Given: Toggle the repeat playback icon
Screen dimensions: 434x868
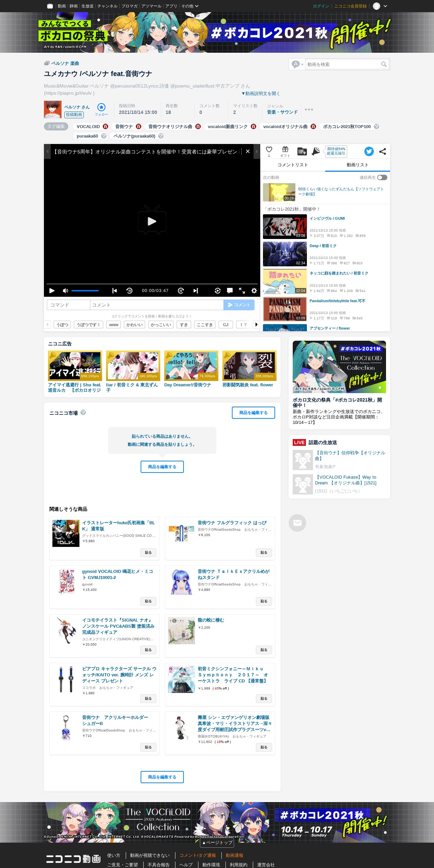Looking at the screenshot, I should tap(218, 291).
